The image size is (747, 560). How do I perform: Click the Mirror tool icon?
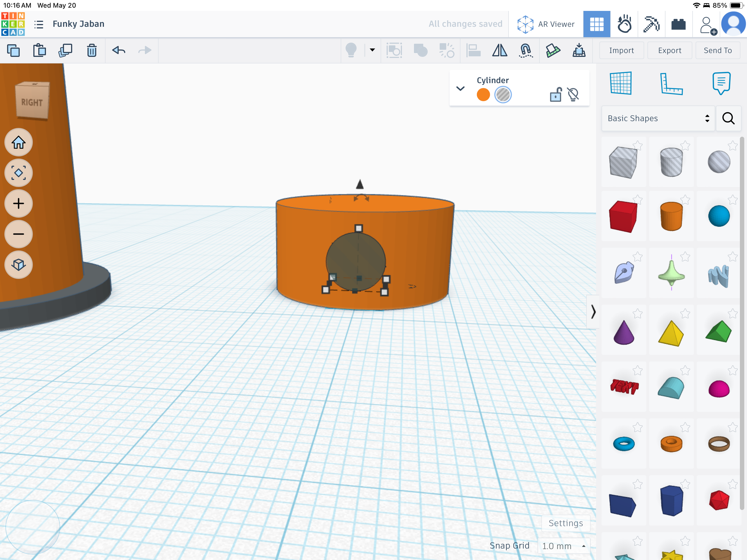(x=500, y=51)
